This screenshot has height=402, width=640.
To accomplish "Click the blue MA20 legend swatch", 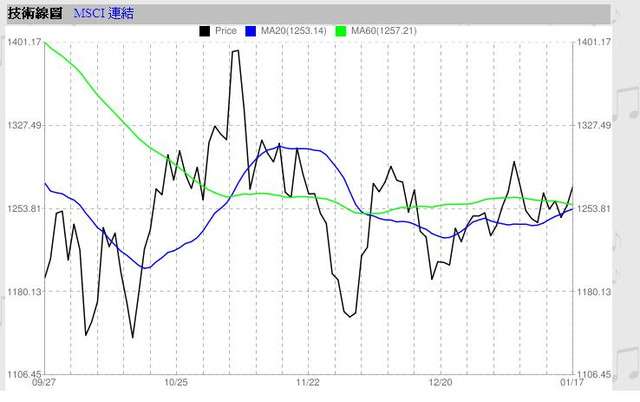I will tap(251, 31).
